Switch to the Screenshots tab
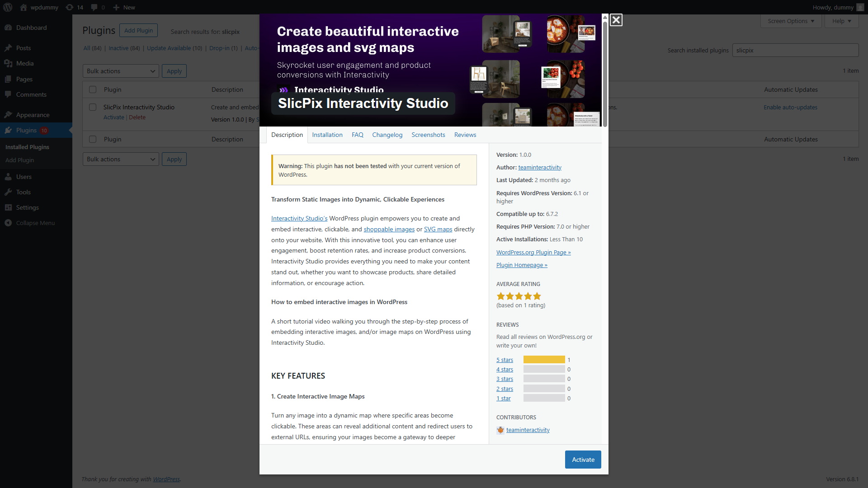 [428, 135]
